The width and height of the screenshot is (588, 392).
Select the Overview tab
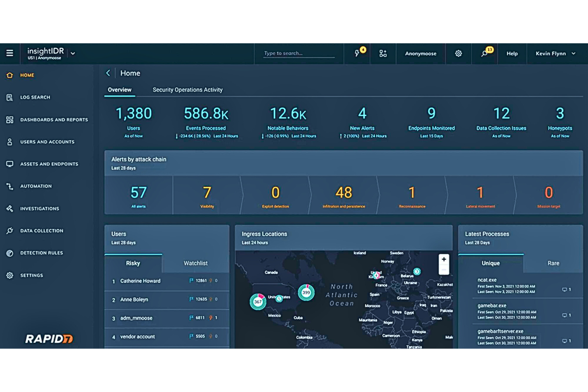(120, 90)
